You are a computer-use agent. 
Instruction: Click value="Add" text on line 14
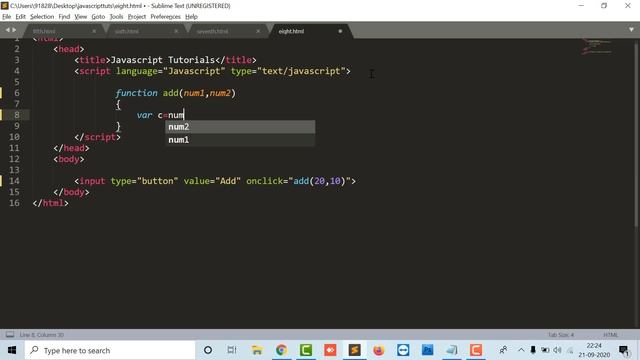coord(212,181)
